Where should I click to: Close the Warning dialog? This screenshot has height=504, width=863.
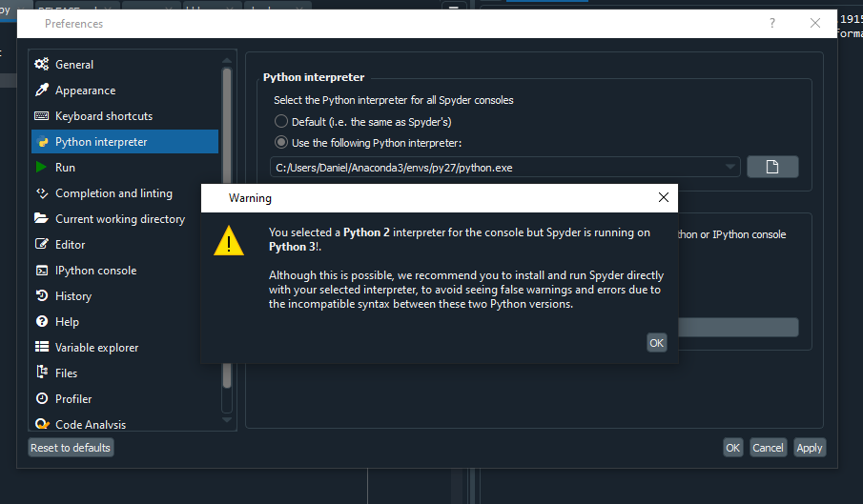tap(663, 197)
